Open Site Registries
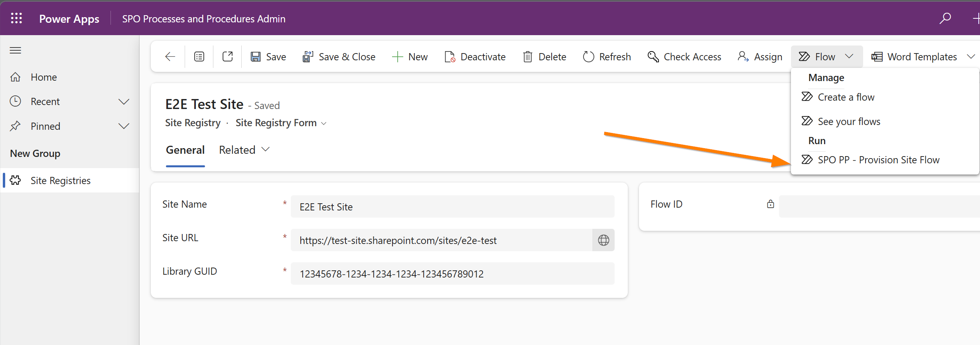Image resolution: width=980 pixels, height=345 pixels. [70, 180]
